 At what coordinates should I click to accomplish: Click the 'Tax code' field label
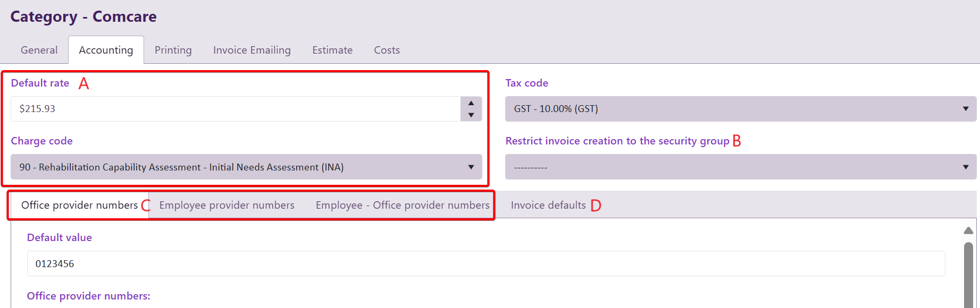click(x=526, y=83)
